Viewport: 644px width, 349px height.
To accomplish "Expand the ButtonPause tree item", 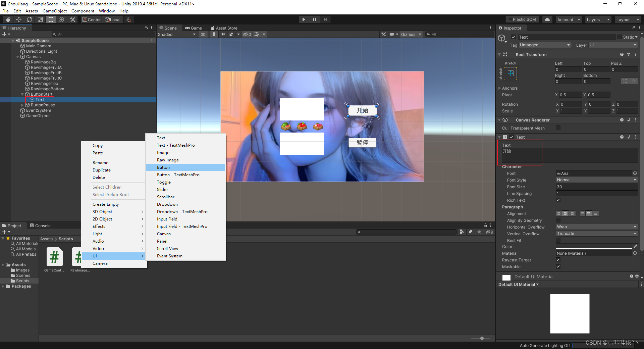I will pos(22,105).
